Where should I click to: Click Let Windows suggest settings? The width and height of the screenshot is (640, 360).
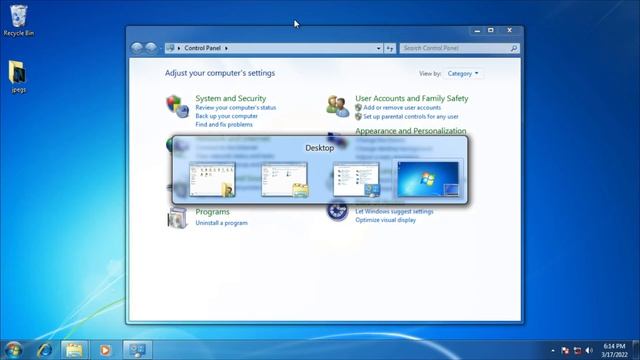click(x=394, y=211)
